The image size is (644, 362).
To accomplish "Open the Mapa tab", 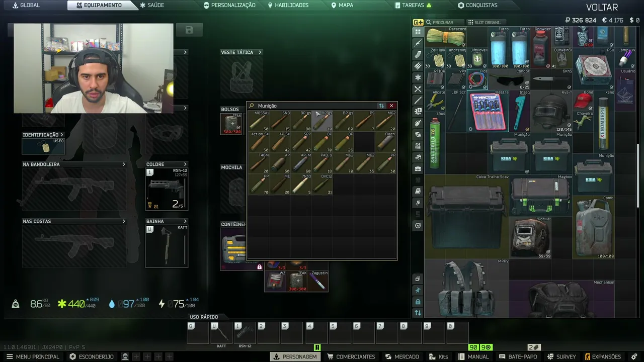I will pos(342,5).
